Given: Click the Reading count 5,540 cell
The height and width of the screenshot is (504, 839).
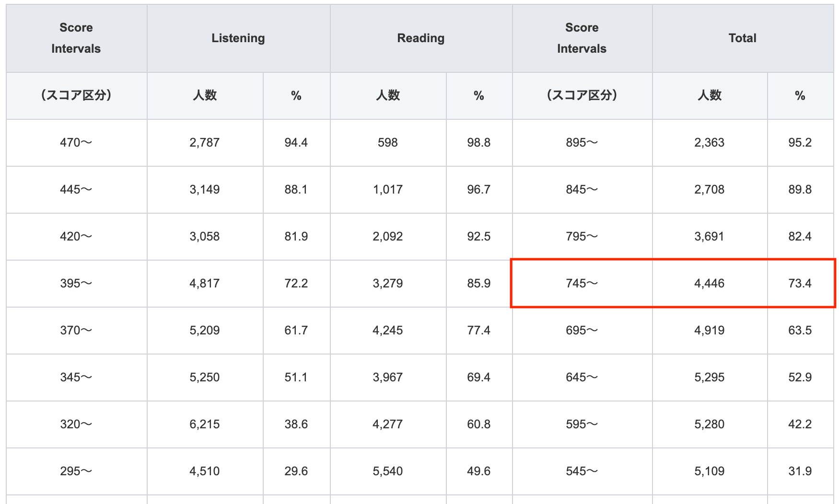Looking at the screenshot, I should [x=387, y=471].
